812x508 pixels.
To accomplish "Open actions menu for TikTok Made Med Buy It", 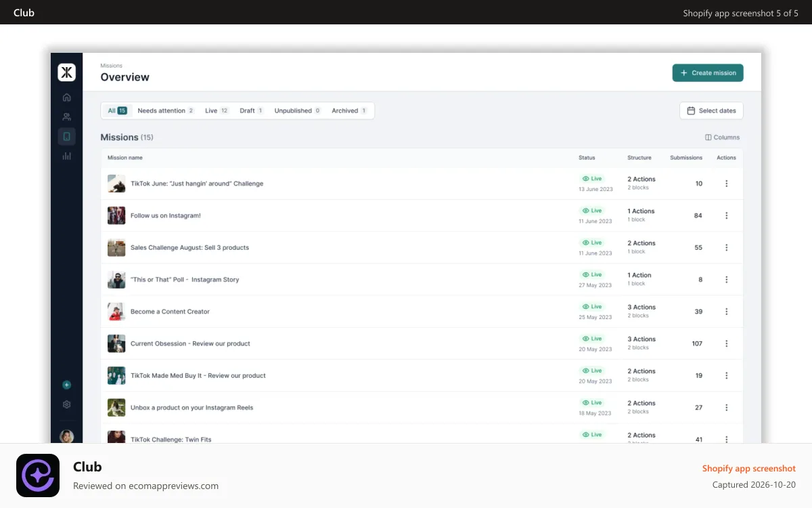I will click(727, 375).
